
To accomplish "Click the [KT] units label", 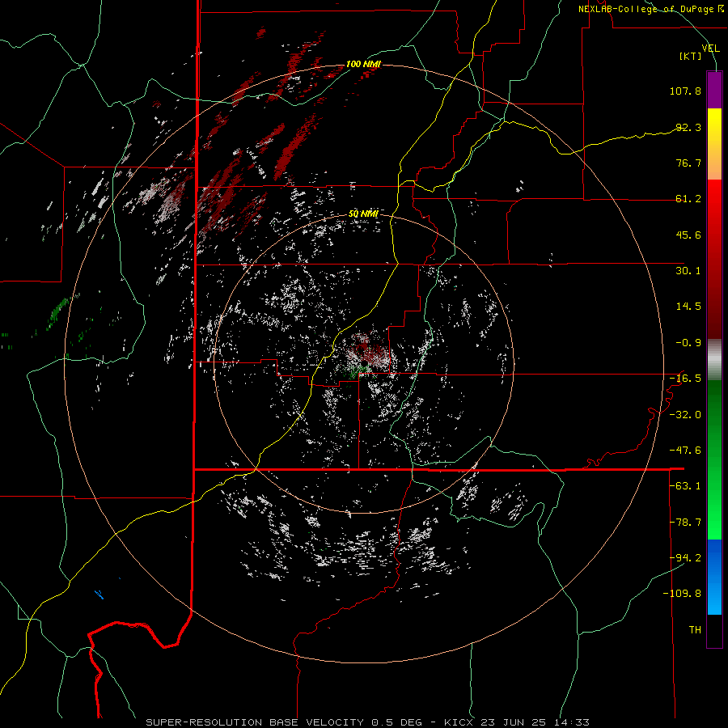I will [691, 56].
